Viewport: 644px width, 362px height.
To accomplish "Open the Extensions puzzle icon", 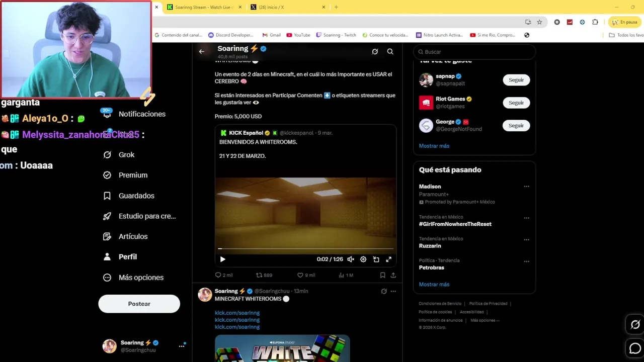I will click(595, 22).
